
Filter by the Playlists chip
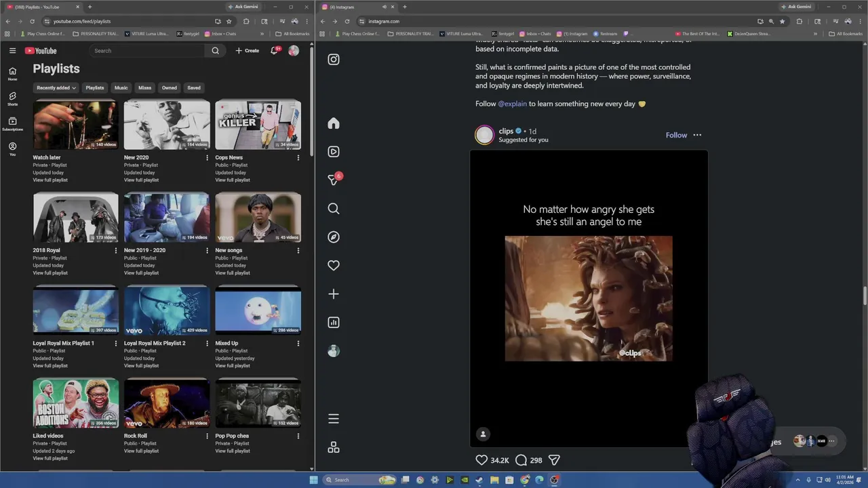coord(95,87)
